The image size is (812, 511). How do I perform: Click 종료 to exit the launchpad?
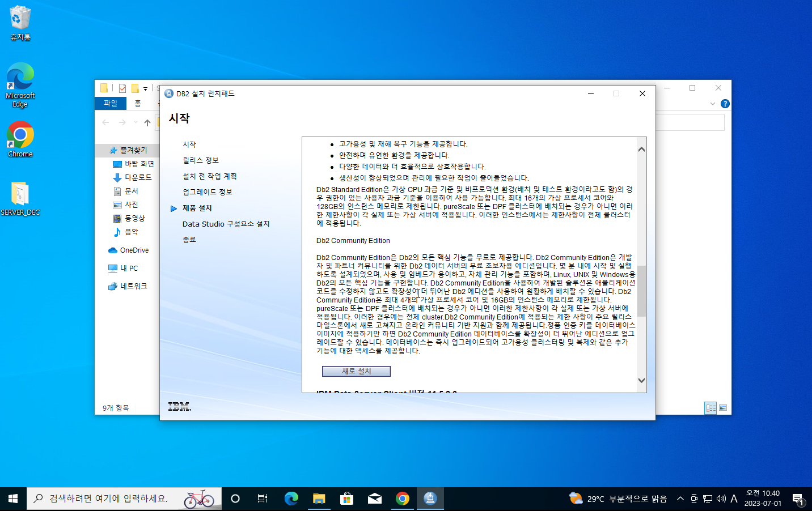[x=189, y=240]
